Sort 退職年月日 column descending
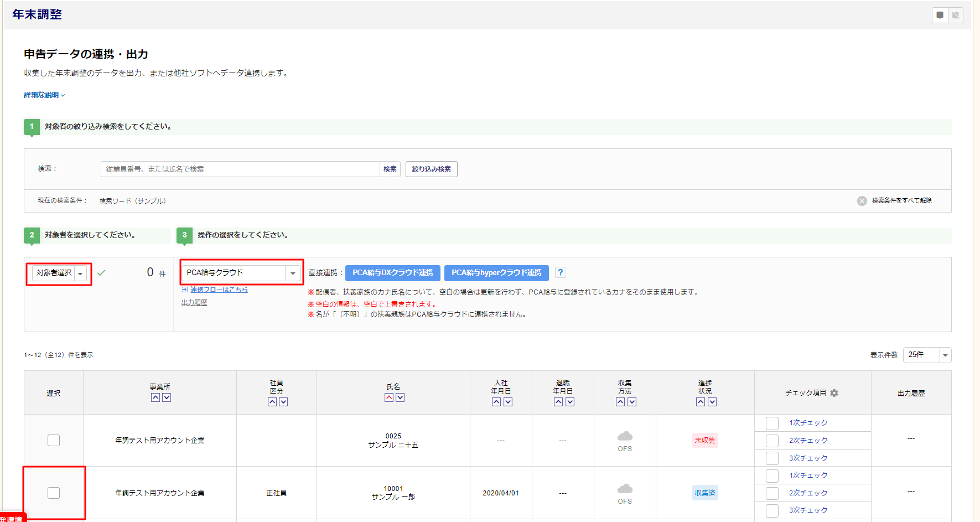This screenshot has height=522, width=980. pos(570,402)
